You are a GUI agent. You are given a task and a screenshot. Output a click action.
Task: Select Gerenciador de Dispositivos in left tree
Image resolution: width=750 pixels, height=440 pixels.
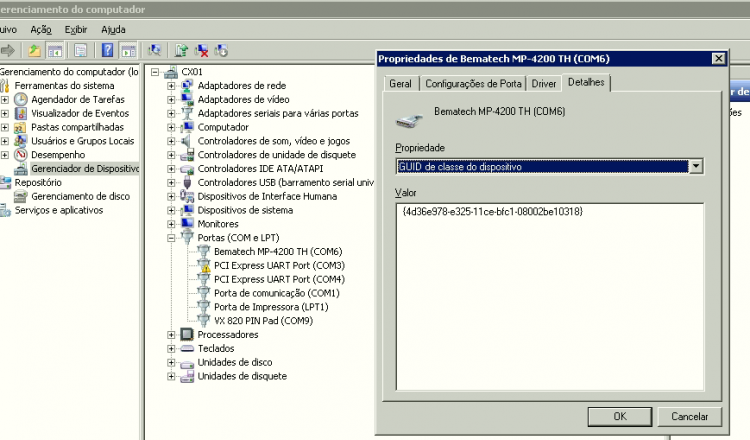pos(85,169)
